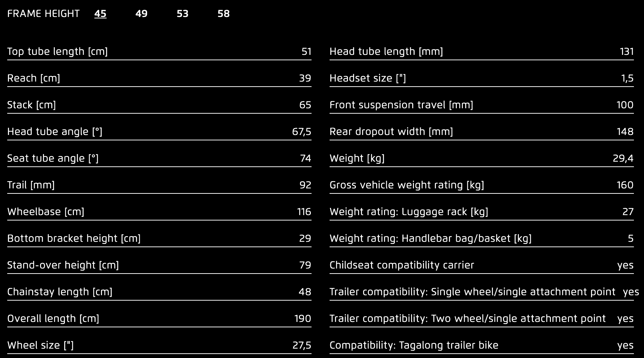Select frame height 53
This screenshot has height=358, width=644.
[x=182, y=14]
